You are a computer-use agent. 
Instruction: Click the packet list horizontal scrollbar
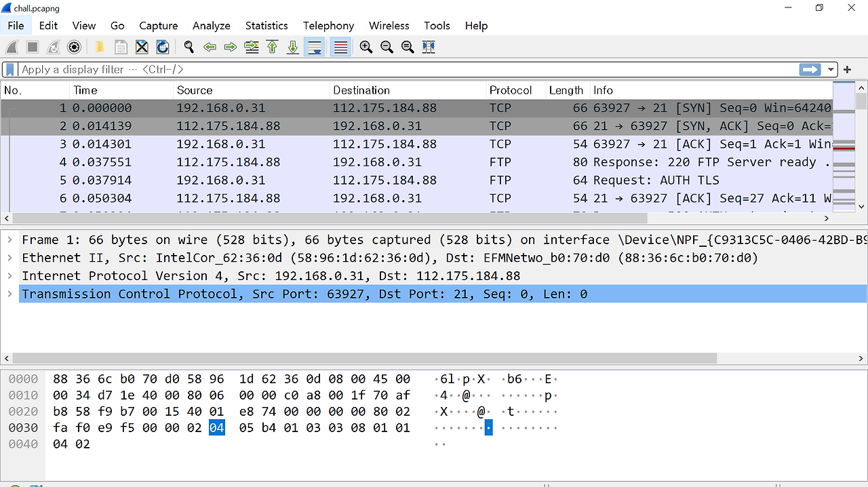pyautogui.click(x=330, y=218)
